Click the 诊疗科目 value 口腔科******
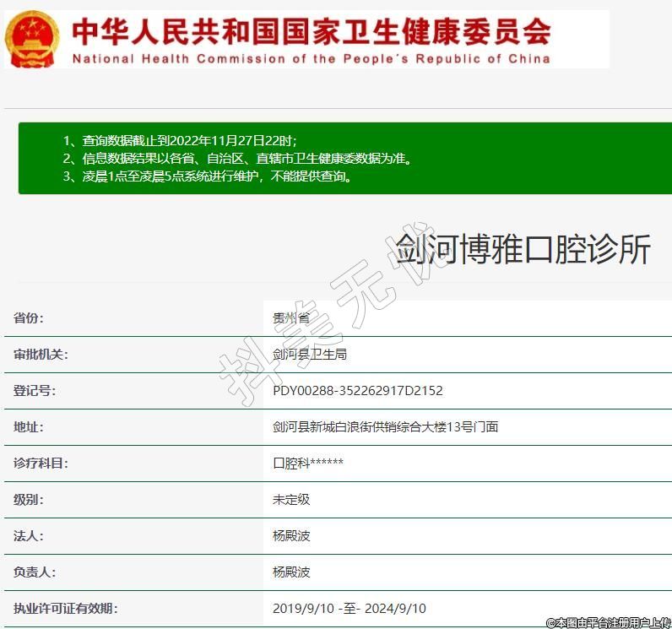This screenshot has width=672, height=629. pyautogui.click(x=308, y=464)
